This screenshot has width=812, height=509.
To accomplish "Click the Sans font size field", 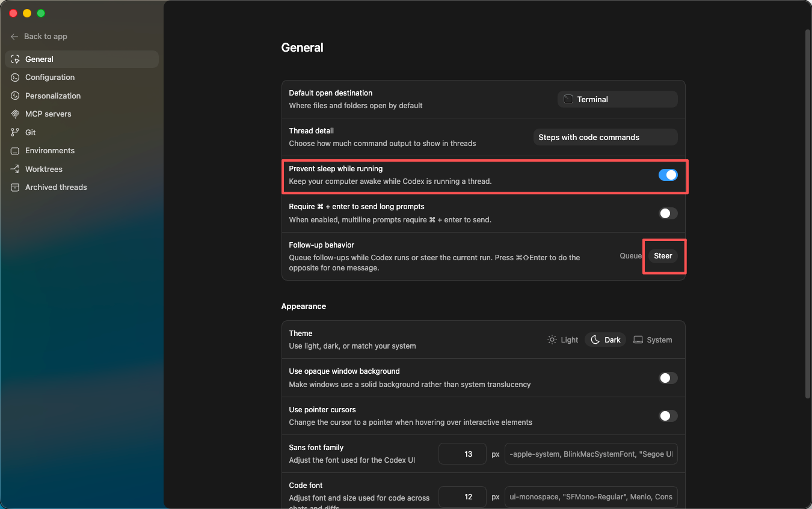I will [x=462, y=454].
